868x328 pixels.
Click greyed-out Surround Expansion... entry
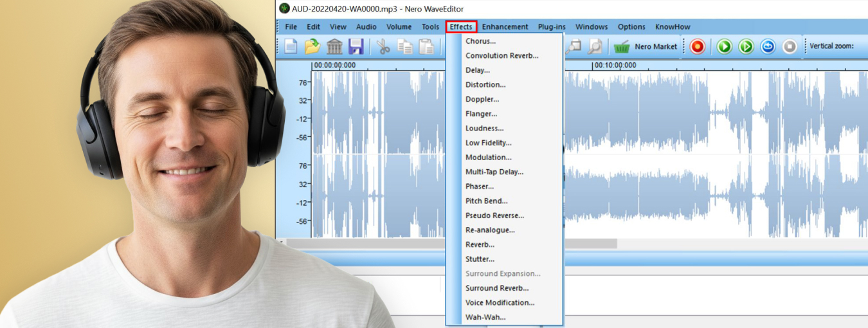[504, 273]
